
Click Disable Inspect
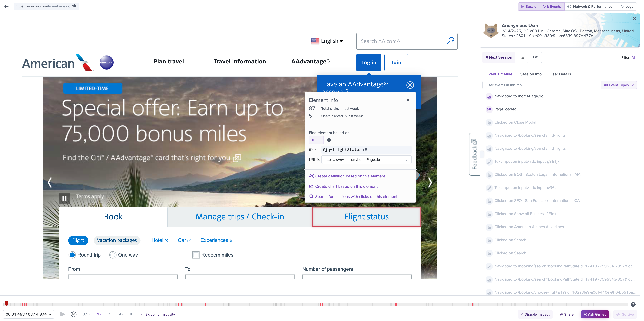pyautogui.click(x=535, y=314)
